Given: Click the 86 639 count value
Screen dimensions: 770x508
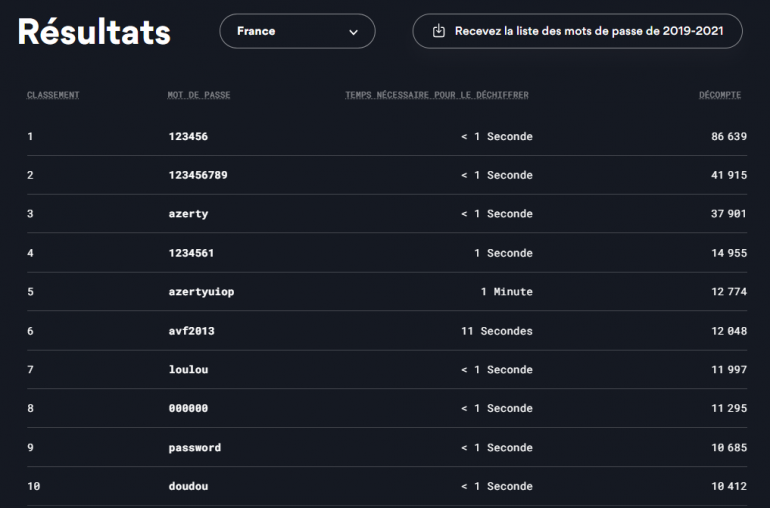Looking at the screenshot, I should click(x=728, y=136).
